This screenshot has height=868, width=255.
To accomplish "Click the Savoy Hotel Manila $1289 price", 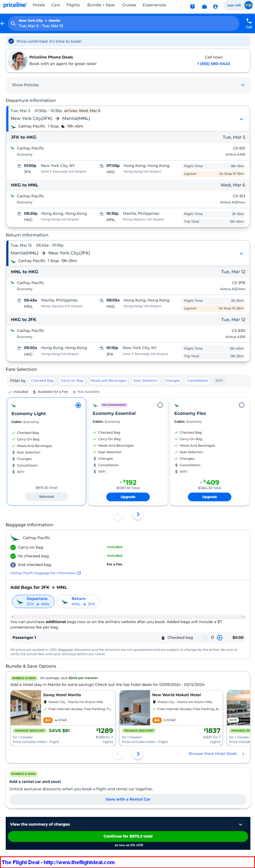I will (105, 731).
